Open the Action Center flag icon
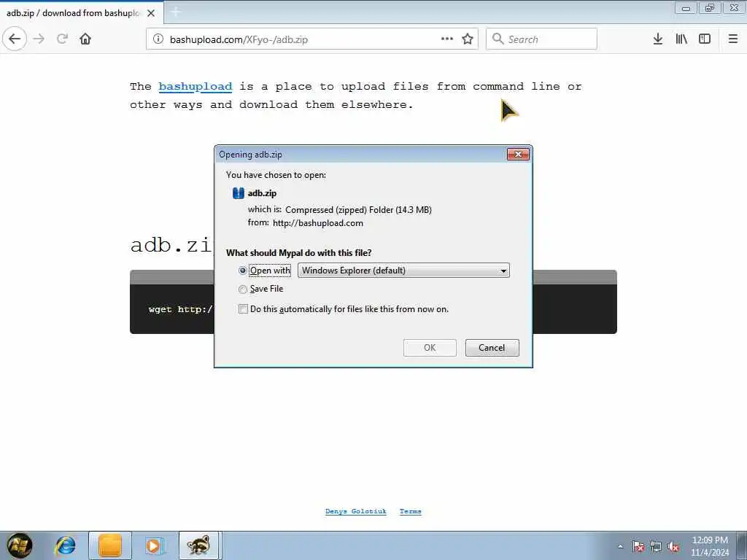The height and width of the screenshot is (560, 747). (638, 547)
